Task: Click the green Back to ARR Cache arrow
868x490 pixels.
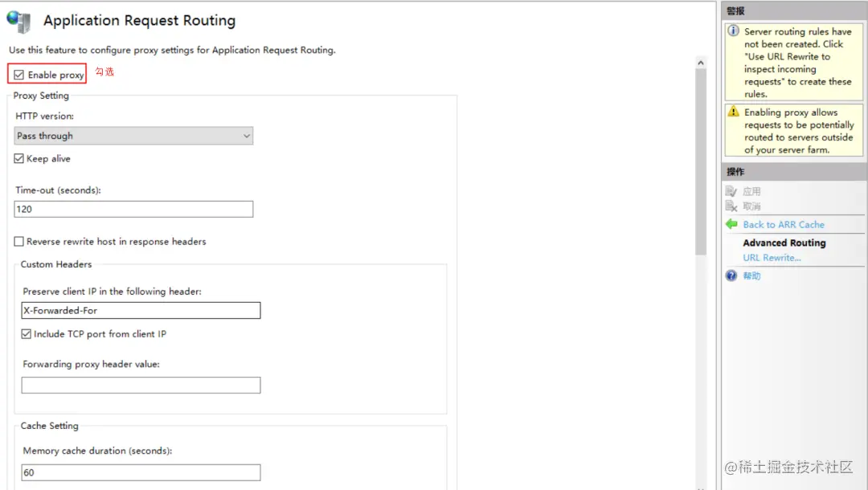Action: (731, 224)
